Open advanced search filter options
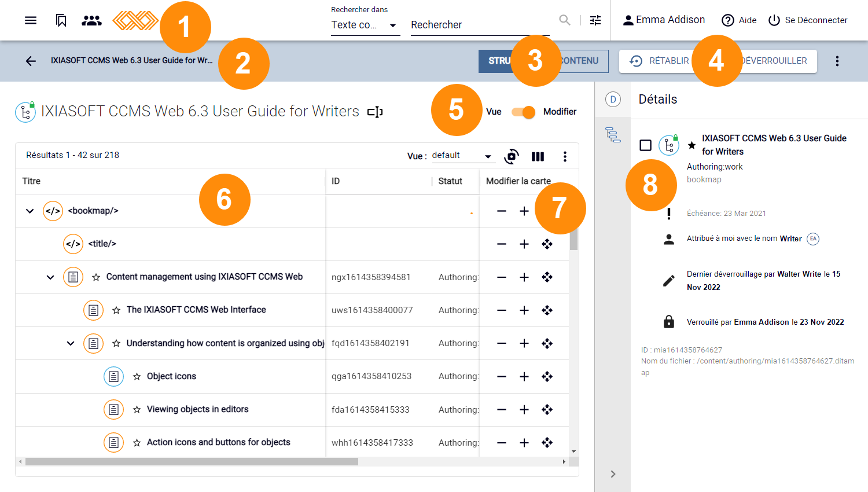 pyautogui.click(x=595, y=20)
